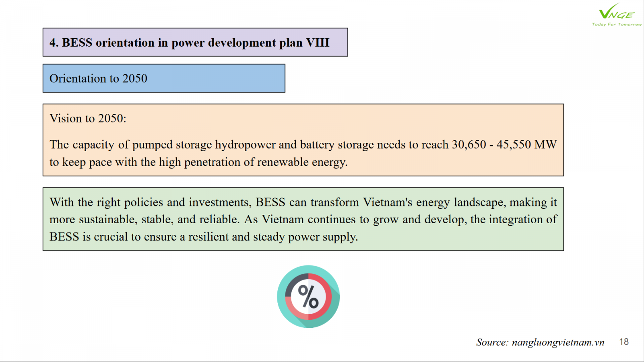The width and height of the screenshot is (644, 362).
Task: Click the percent donut chart icon
Action: [308, 296]
